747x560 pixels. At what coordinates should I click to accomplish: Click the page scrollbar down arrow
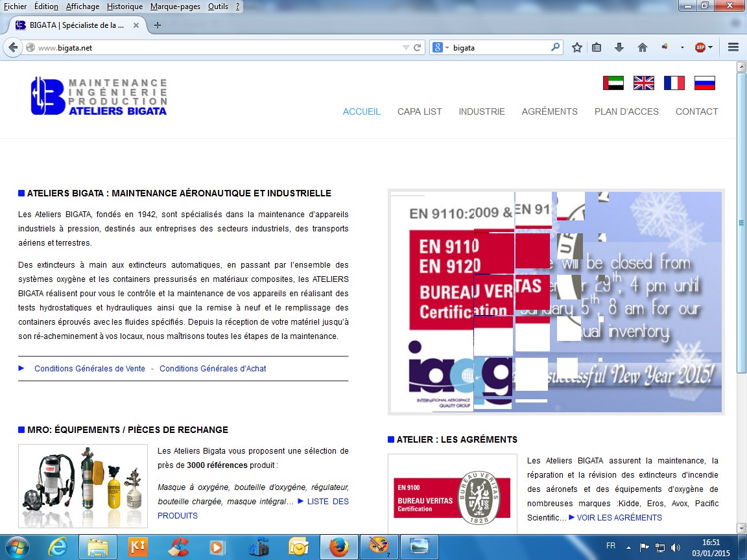tap(741, 528)
